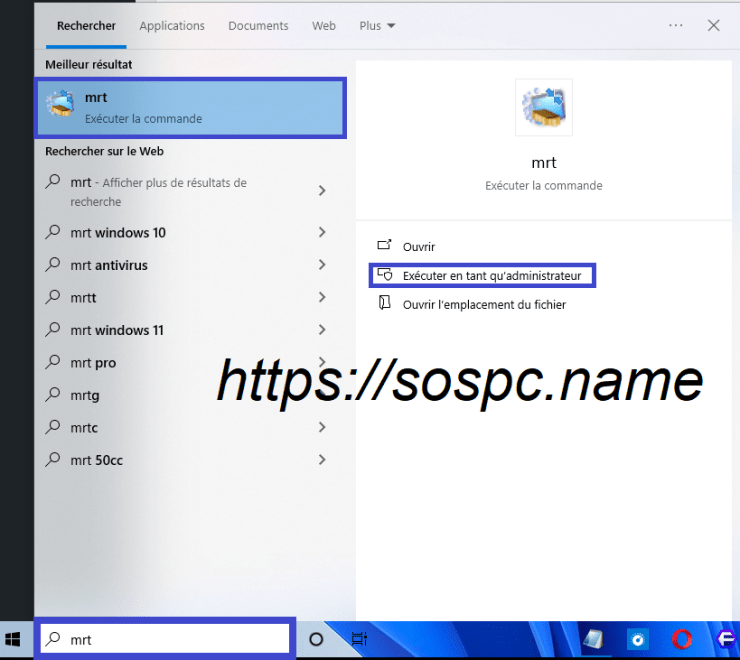This screenshot has width=740, height=660.
Task: Click the file location icon
Action: click(x=385, y=303)
